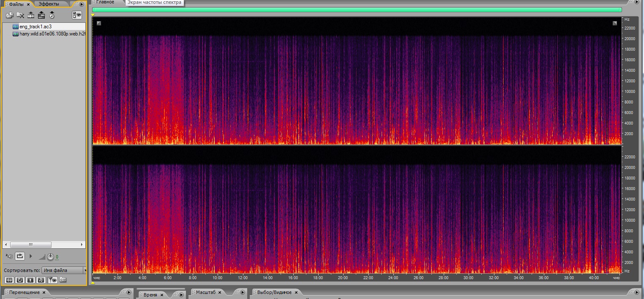Click the preview volume knob
Image resolution: width=644 pixels, height=299 pixels.
pos(50,257)
